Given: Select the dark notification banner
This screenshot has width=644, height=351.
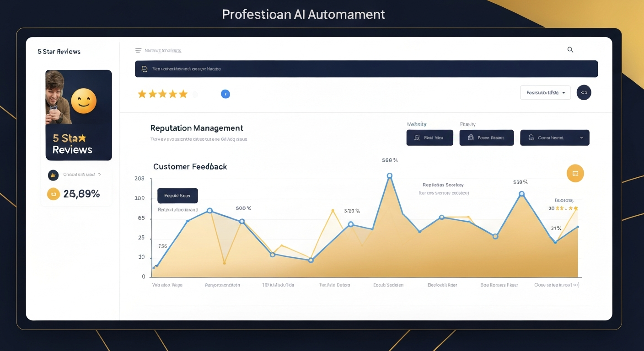Looking at the screenshot, I should (366, 69).
